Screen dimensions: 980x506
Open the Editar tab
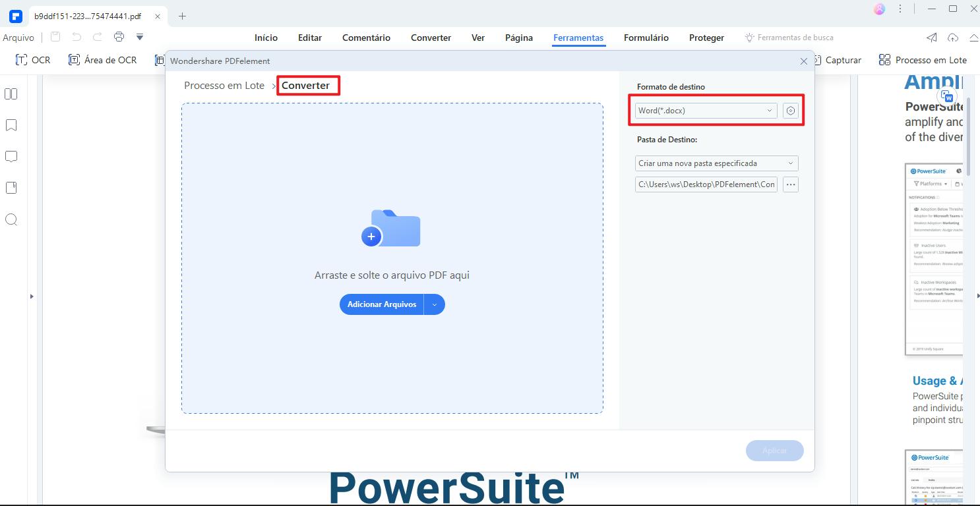tap(309, 38)
